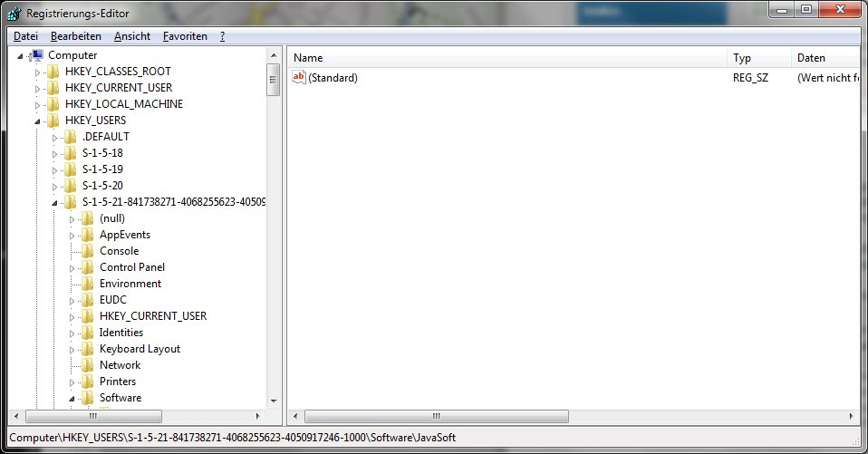
Task: Sort values by the Name column header
Action: [507, 58]
